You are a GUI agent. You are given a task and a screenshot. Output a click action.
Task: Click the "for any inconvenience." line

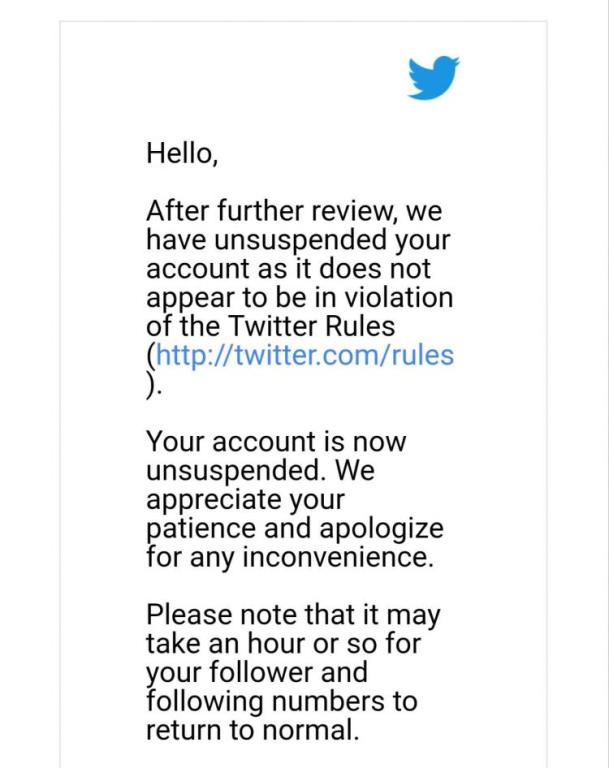290,557
